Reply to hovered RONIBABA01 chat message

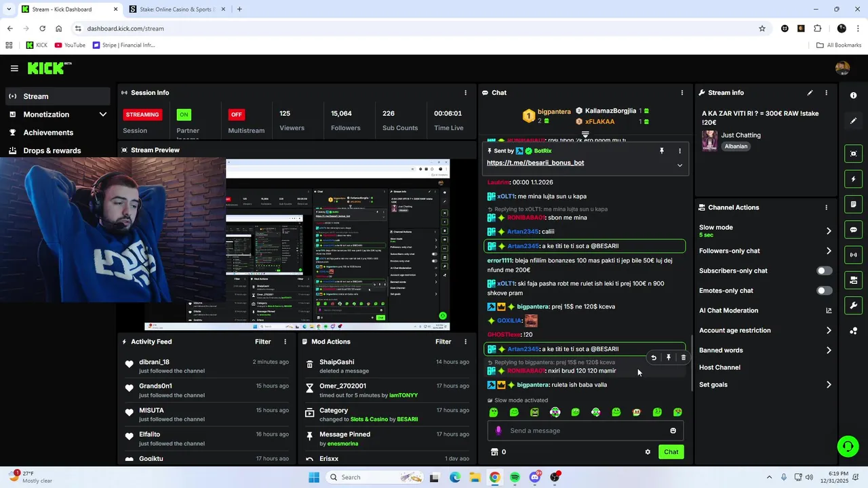point(654,357)
